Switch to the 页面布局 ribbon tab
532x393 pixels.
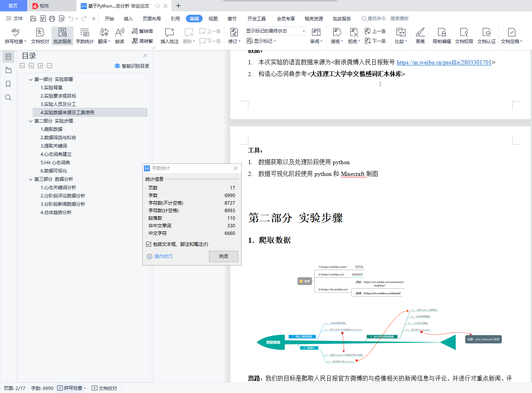[x=152, y=19]
